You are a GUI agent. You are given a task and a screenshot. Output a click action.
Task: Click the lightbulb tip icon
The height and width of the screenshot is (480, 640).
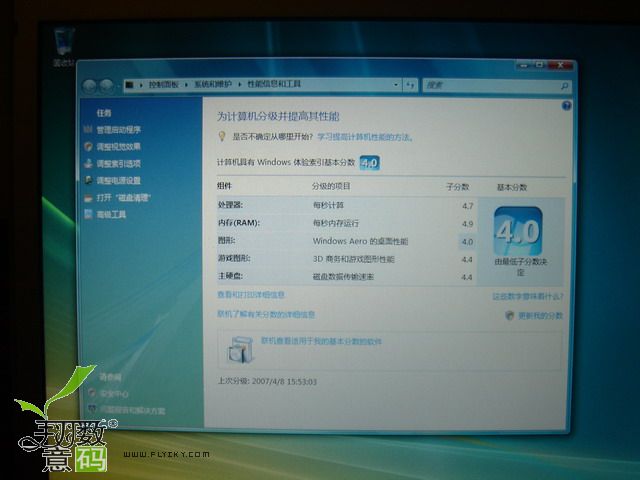click(x=222, y=136)
